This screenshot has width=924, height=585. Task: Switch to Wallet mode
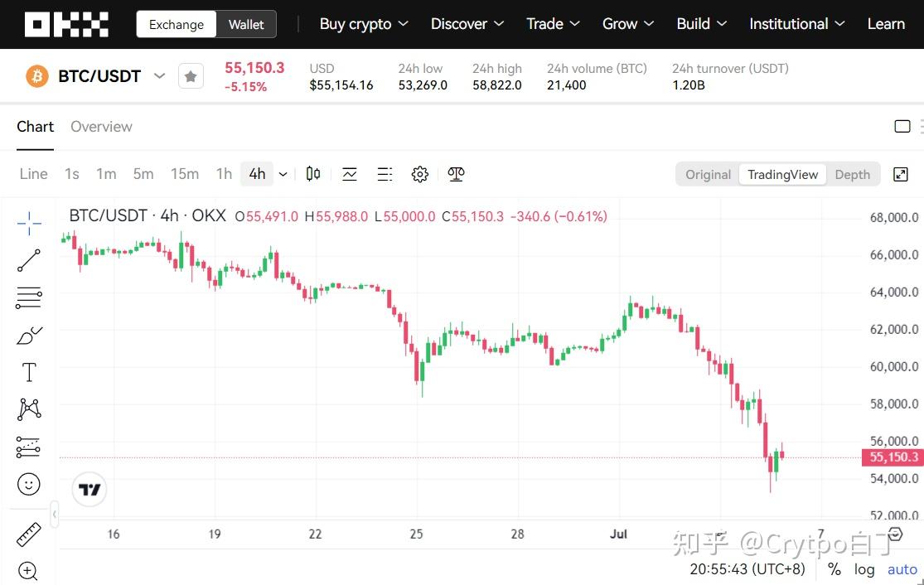[x=246, y=24]
